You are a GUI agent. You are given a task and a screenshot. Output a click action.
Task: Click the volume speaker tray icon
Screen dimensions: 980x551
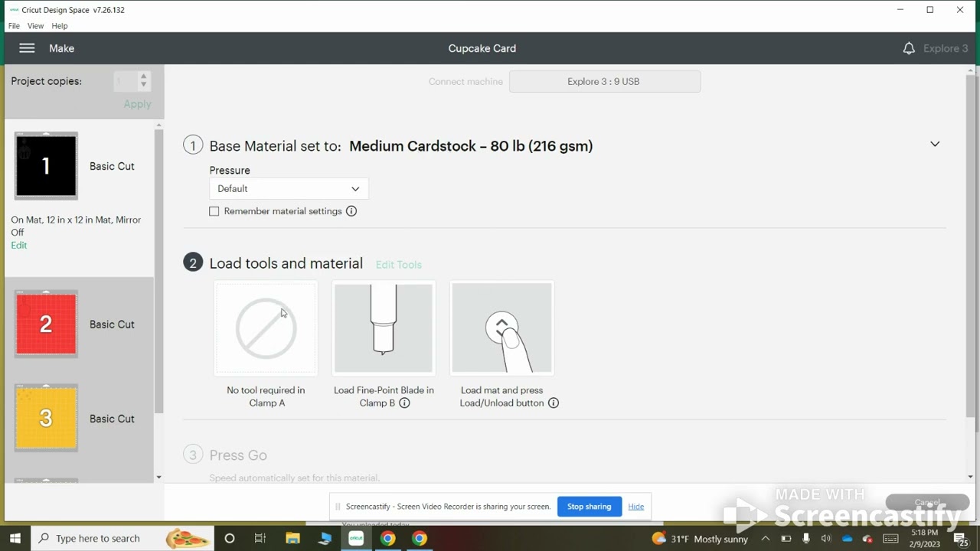(x=826, y=539)
